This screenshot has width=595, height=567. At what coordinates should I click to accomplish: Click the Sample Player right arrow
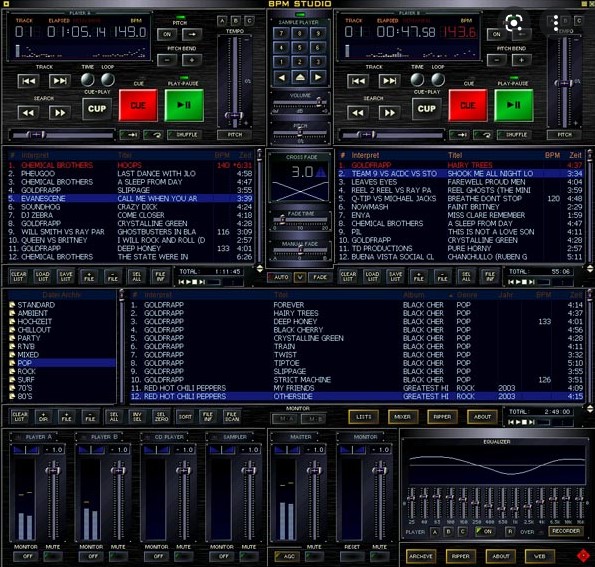[318, 77]
